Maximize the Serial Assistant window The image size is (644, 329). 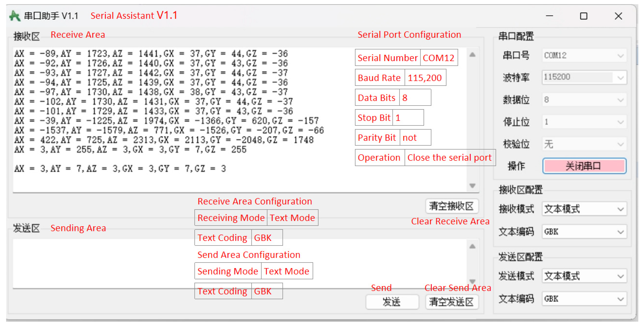point(583,16)
